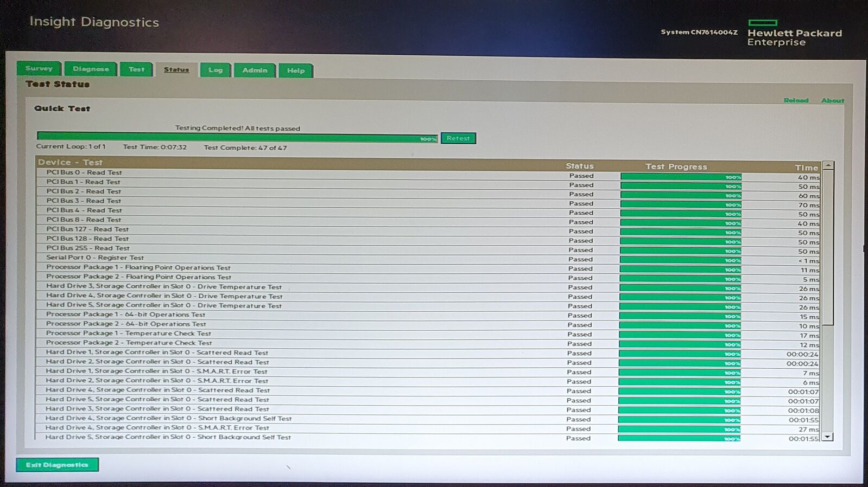Select the Serial Port 0 Register Test row
This screenshot has width=868, height=487.
coord(95,258)
